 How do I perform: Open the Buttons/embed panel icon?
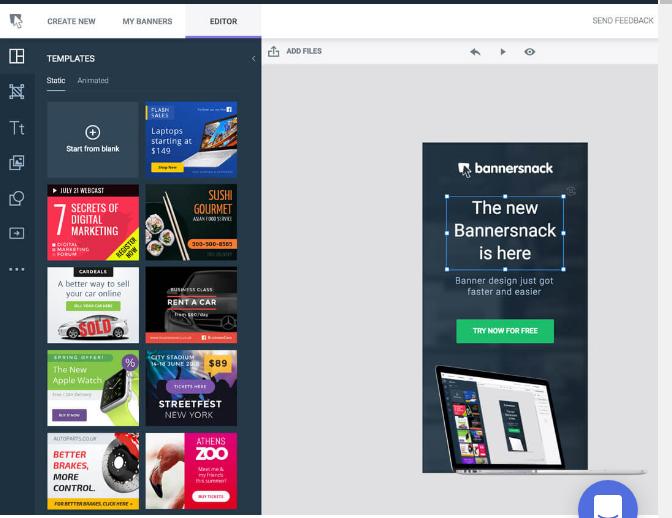click(17, 233)
